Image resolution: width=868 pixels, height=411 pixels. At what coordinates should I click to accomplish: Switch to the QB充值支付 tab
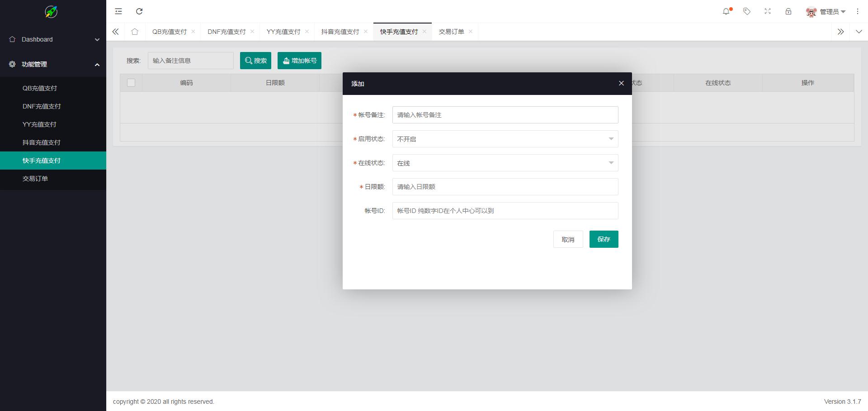click(x=169, y=32)
